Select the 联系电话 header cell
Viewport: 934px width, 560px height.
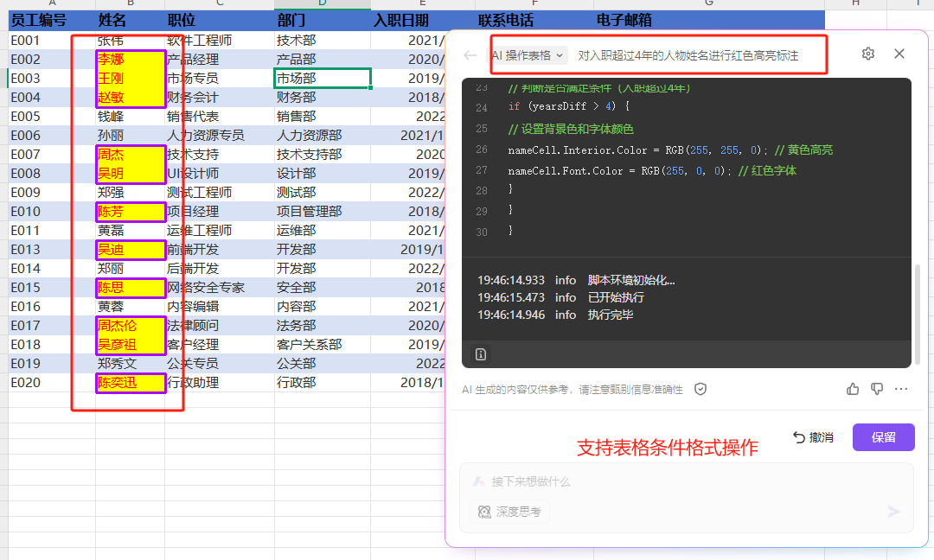pyautogui.click(x=534, y=20)
